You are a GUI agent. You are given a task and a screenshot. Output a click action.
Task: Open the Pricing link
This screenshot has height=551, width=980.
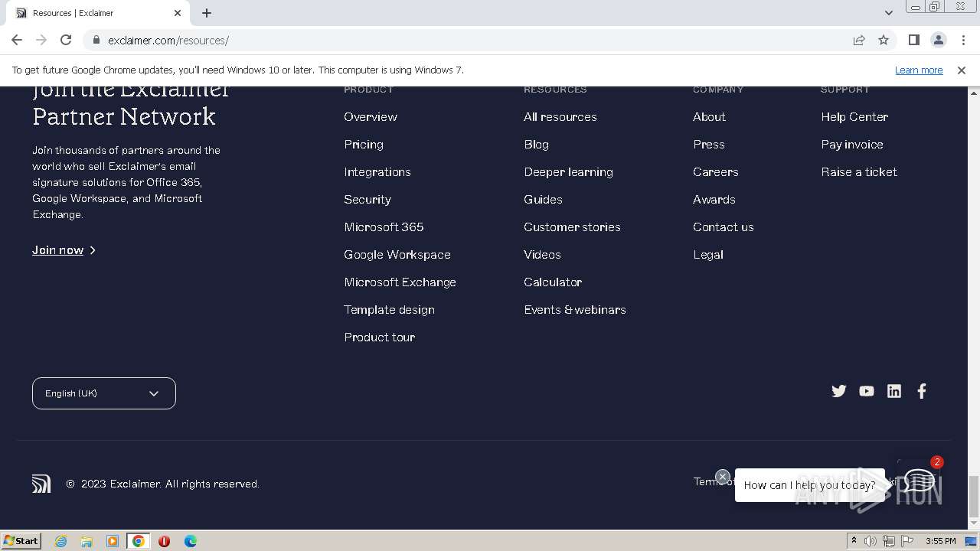pyautogui.click(x=364, y=145)
